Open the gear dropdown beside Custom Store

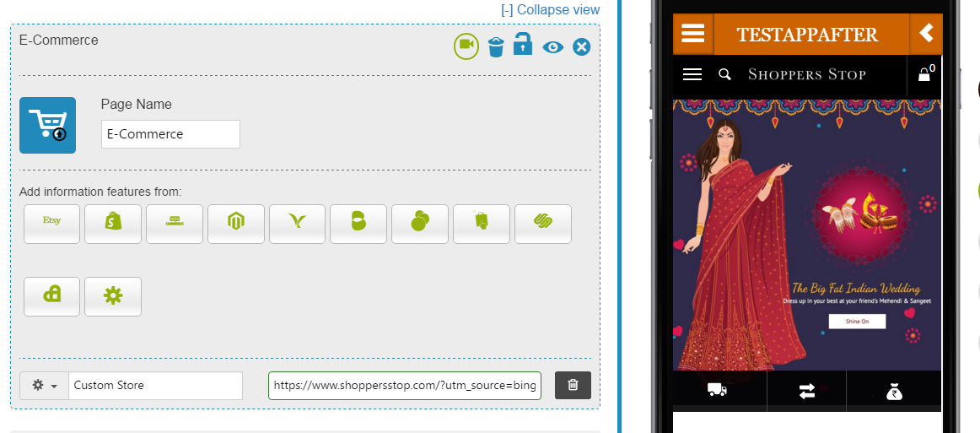tap(44, 385)
